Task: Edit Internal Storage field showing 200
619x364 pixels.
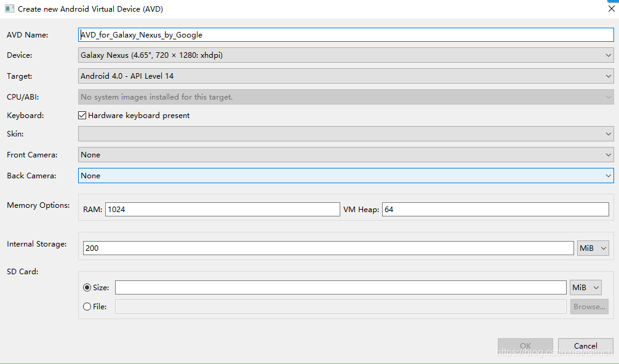Action: [x=328, y=248]
